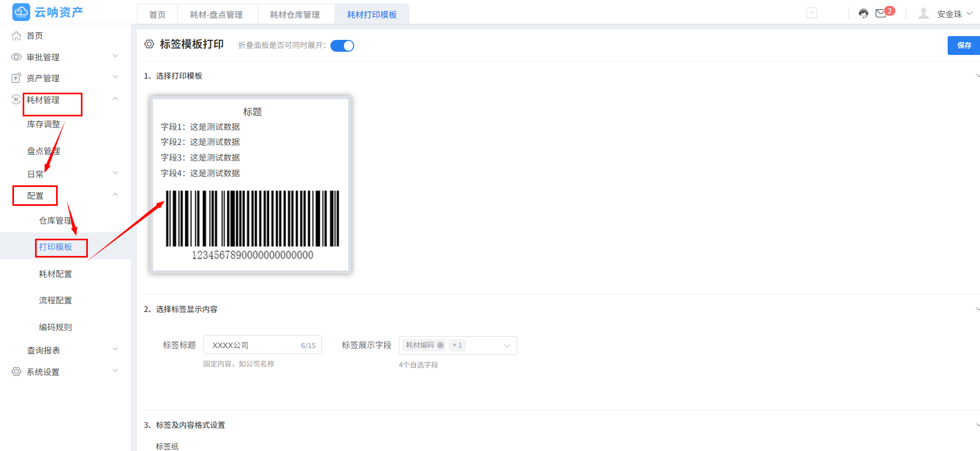The image size is (980, 451).
Task: Click the home icon beside 首页 in sidebar
Action: [17, 36]
